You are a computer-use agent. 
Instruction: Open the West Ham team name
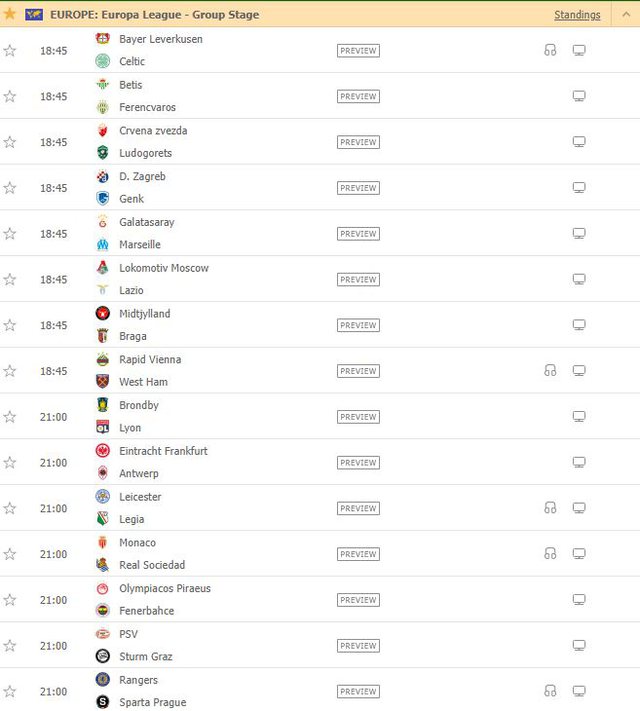click(x=143, y=382)
